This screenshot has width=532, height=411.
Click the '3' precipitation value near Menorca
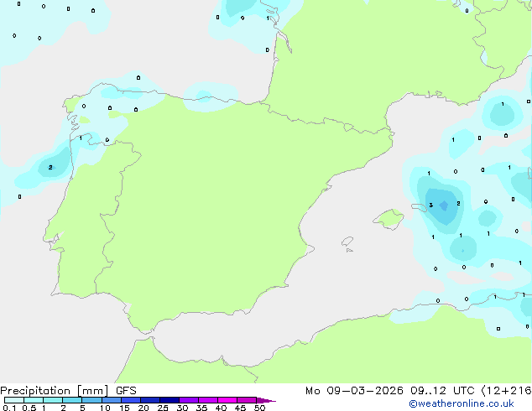click(431, 205)
